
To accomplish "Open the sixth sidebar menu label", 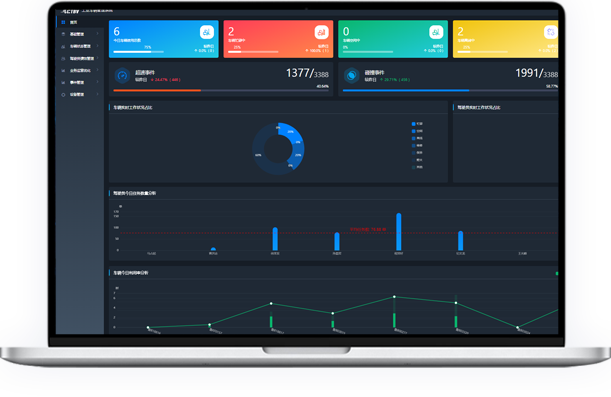I will [x=77, y=83].
